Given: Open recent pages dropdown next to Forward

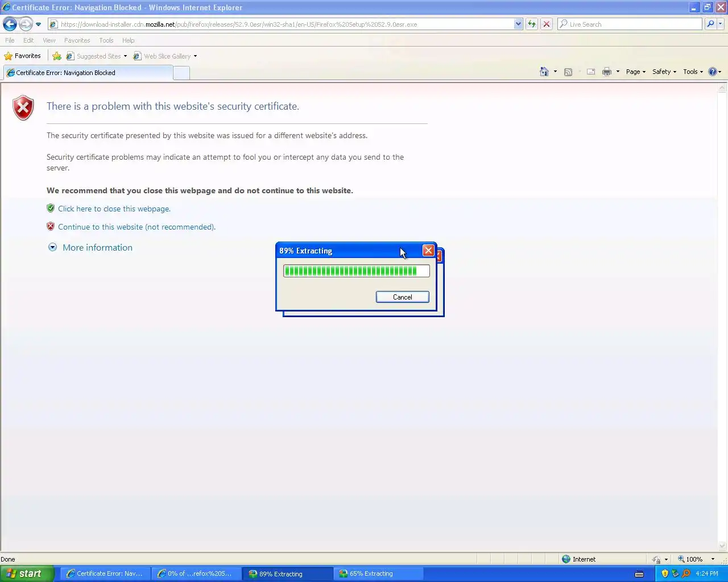Looking at the screenshot, I should point(38,24).
